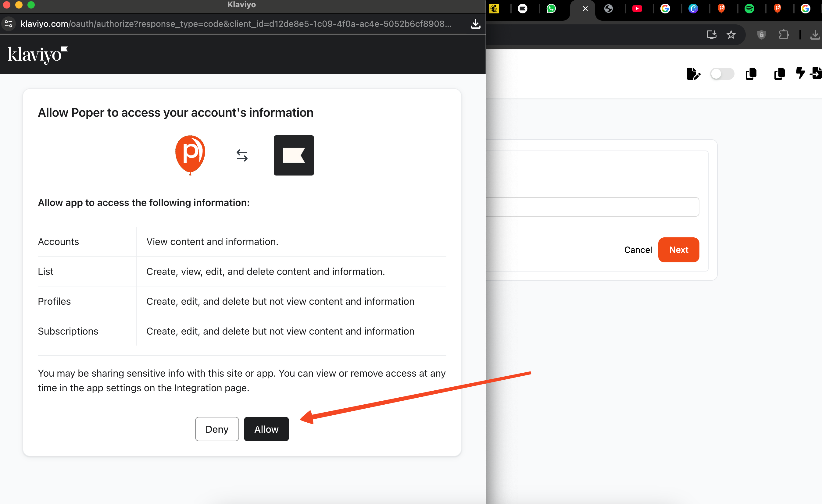Click the edit document pencil icon
The height and width of the screenshot is (504, 822).
tap(693, 74)
